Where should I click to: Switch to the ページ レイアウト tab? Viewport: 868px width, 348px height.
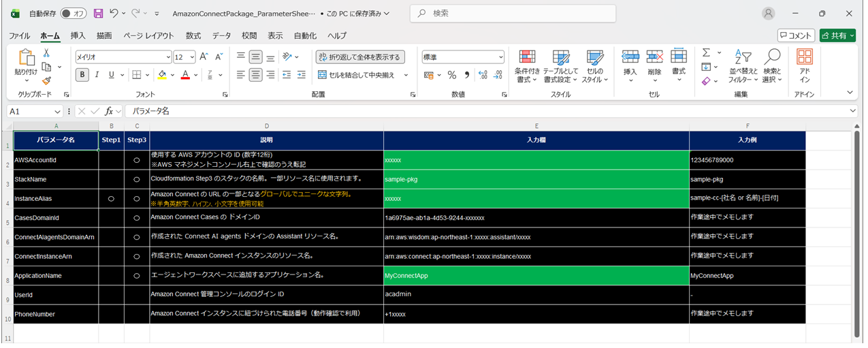148,35
